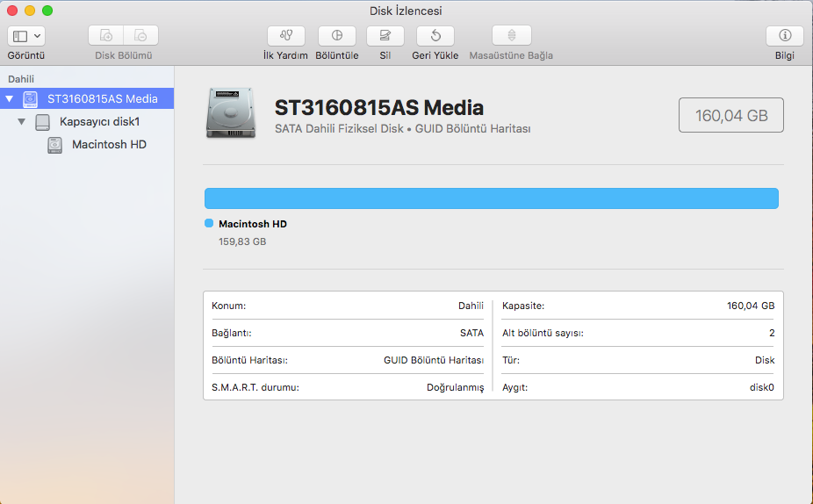Click the large hard drive image
The height and width of the screenshot is (504, 813).
[x=231, y=112]
